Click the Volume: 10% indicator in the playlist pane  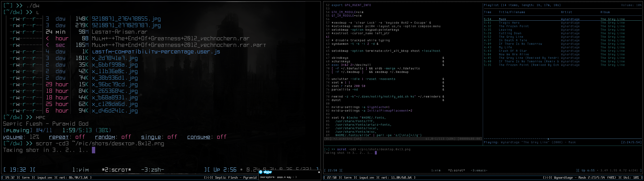coord(631,5)
